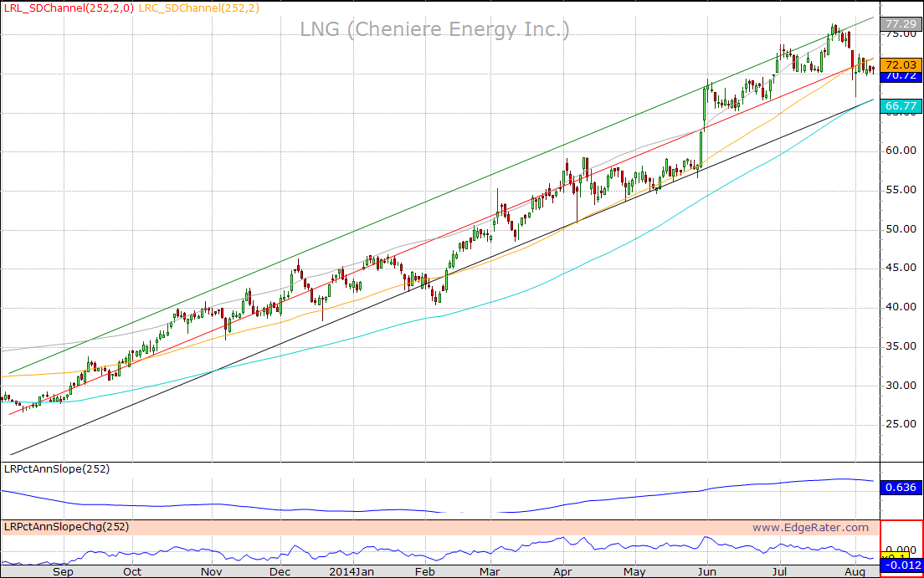Viewport: 924px width, 578px height.
Task: Open the www.EdgeRater.com link
Action: pyautogui.click(x=809, y=527)
